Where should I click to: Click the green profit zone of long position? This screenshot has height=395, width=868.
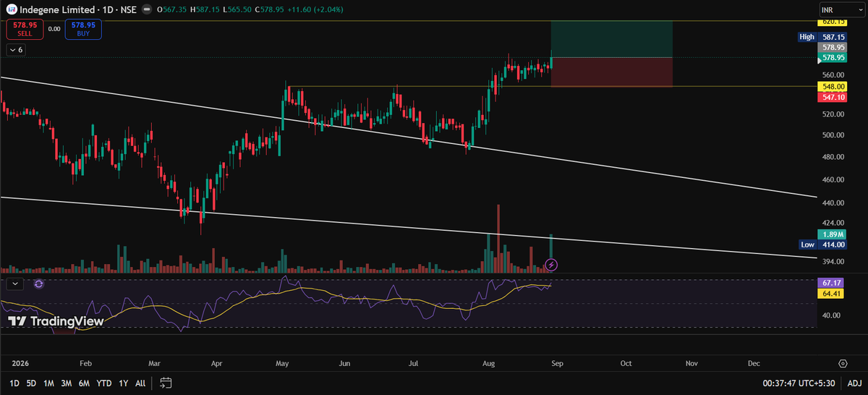pyautogui.click(x=612, y=39)
